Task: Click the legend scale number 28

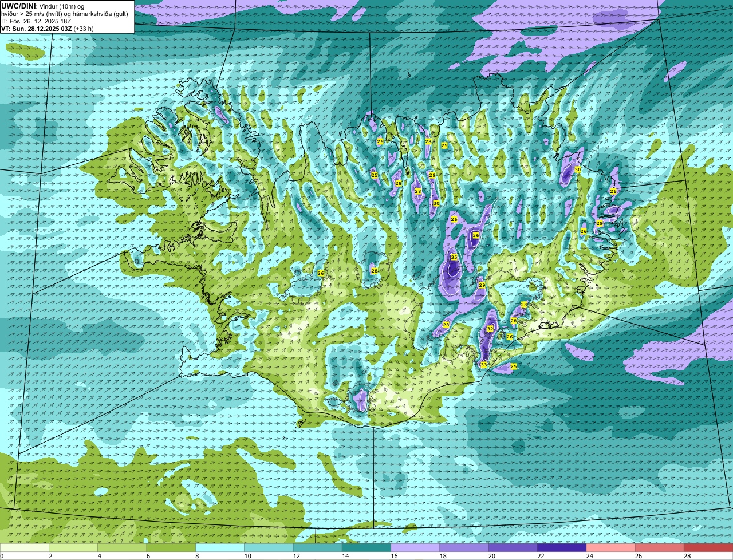Action: (x=687, y=556)
